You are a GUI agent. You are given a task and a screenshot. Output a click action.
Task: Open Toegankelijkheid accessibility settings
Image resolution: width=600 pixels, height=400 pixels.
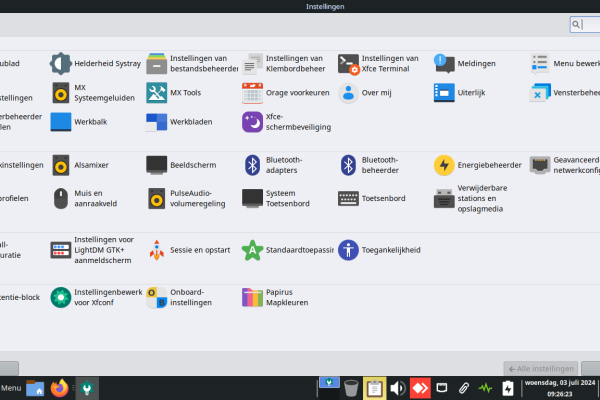[x=349, y=249]
